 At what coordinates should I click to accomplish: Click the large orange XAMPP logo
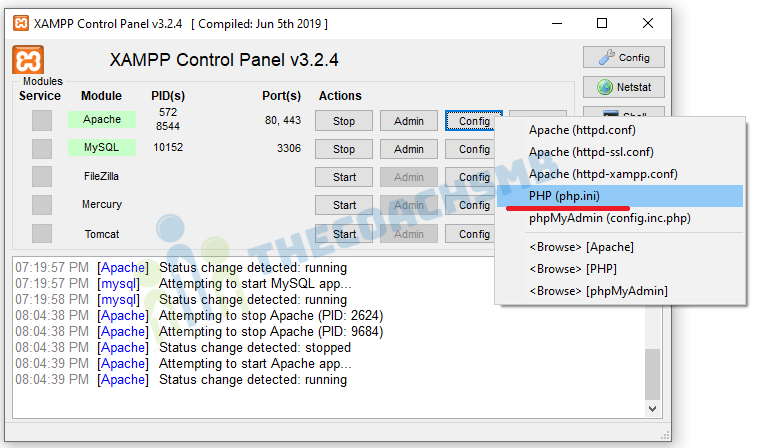point(28,60)
